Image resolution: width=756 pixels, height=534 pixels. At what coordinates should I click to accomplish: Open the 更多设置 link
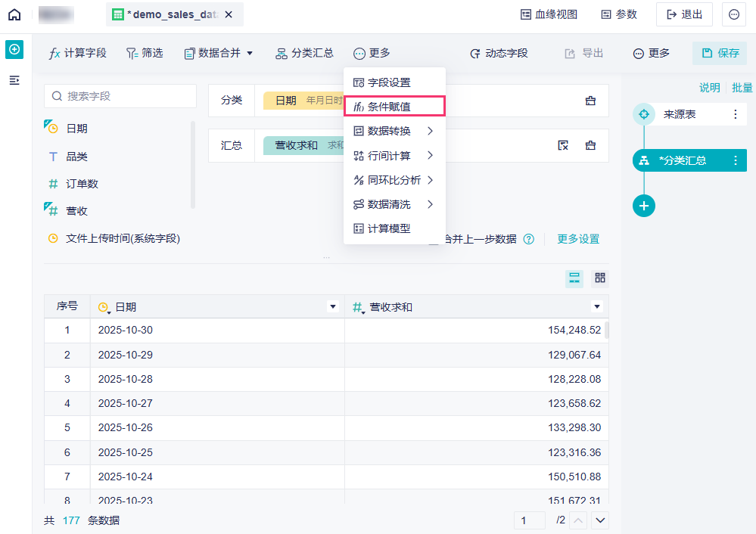pyautogui.click(x=578, y=239)
